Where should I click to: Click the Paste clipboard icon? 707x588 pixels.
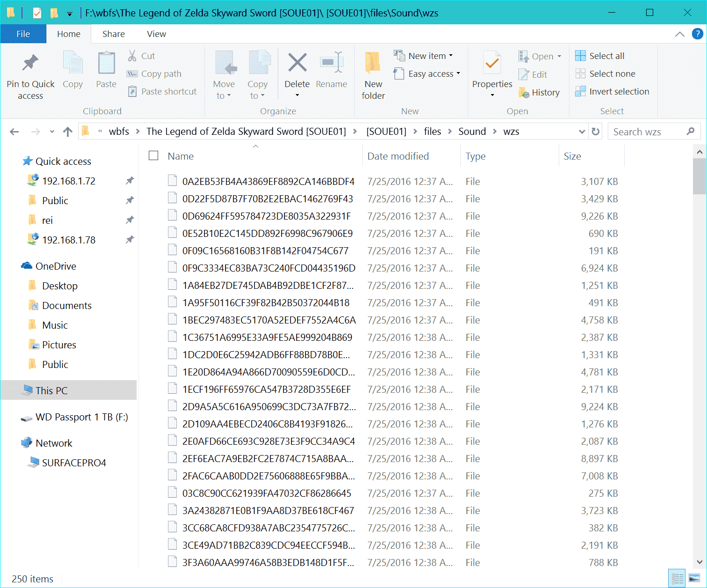[106, 70]
